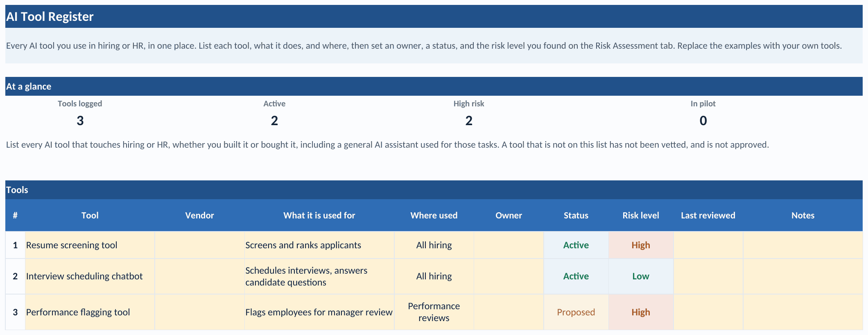This screenshot has width=868, height=335.
Task: Click Last reviewed cell for Resume screening tool
Action: click(x=708, y=245)
